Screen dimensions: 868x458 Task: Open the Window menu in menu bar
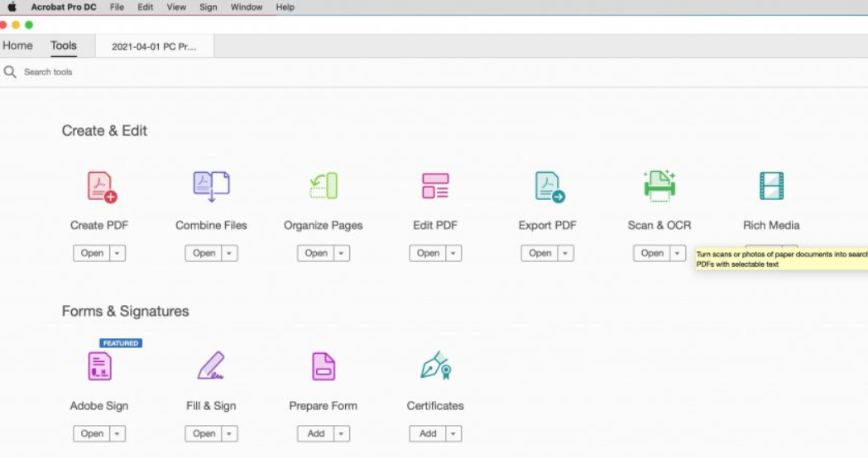(x=247, y=7)
